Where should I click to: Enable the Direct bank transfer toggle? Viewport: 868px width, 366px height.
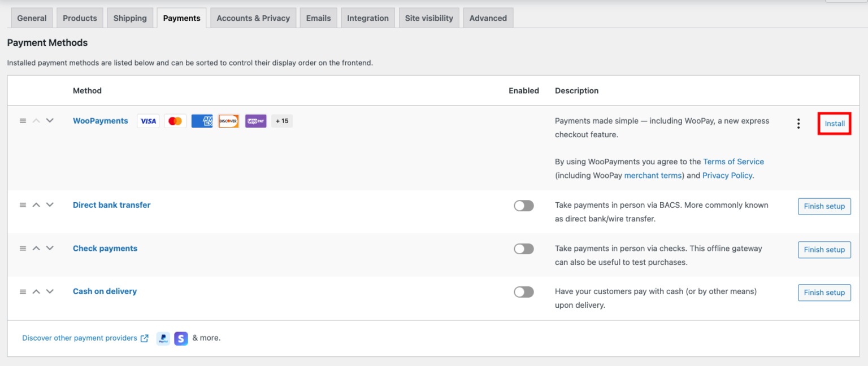pyautogui.click(x=523, y=206)
